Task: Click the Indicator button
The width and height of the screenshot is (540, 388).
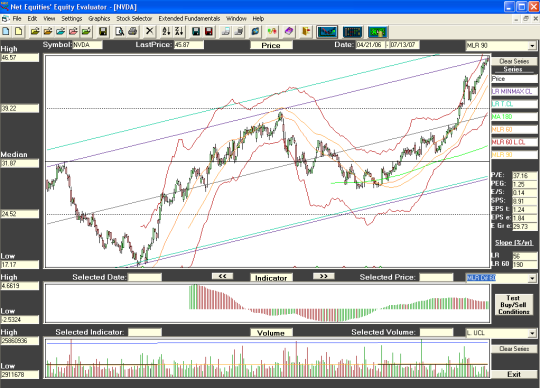Action: coord(271,277)
